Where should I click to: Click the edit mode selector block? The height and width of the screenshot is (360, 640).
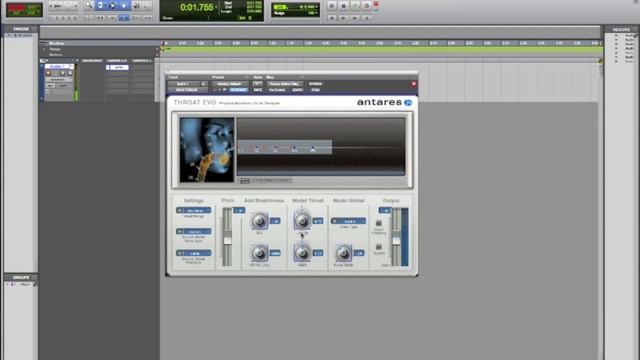click(24, 10)
